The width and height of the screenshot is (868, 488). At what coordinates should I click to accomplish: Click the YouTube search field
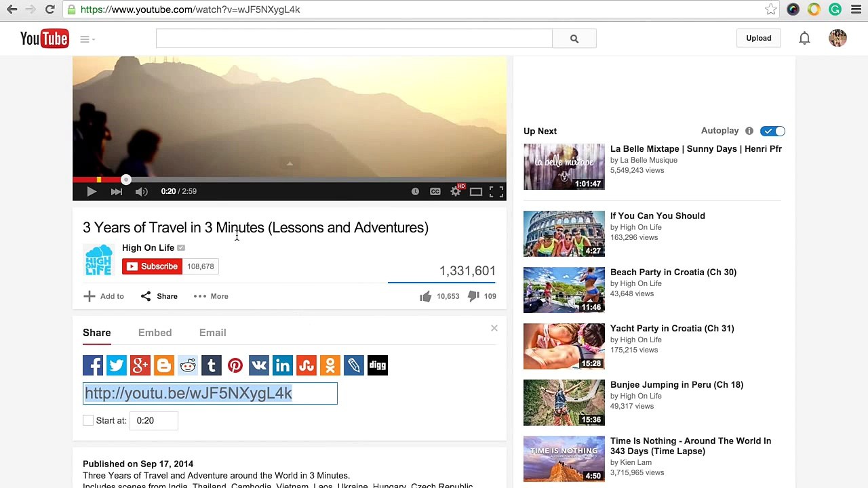point(354,39)
